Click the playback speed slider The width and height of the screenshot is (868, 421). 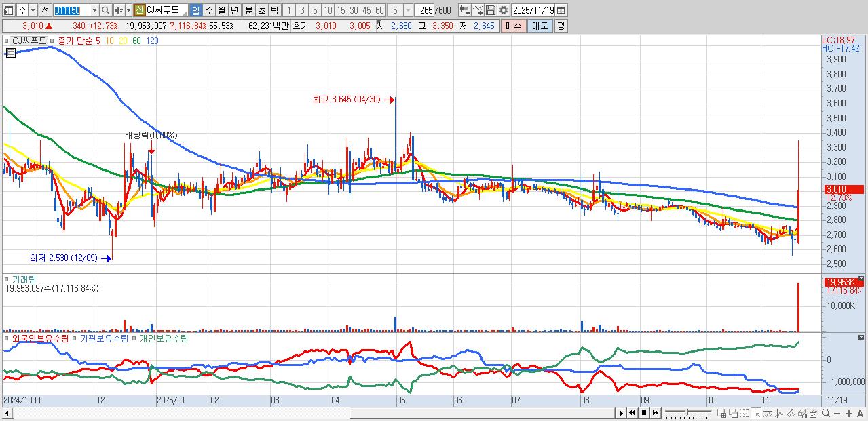click(x=688, y=413)
